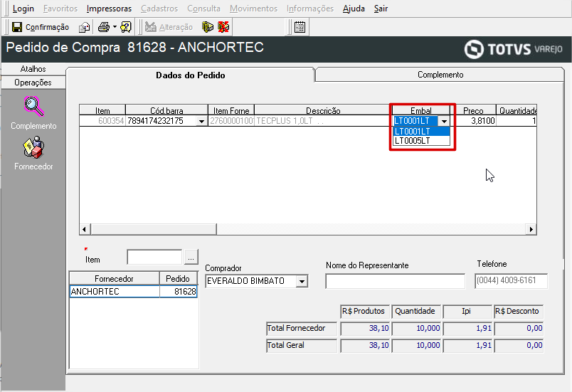Click Total Geral Quantidade value 10,000

pyautogui.click(x=416, y=346)
